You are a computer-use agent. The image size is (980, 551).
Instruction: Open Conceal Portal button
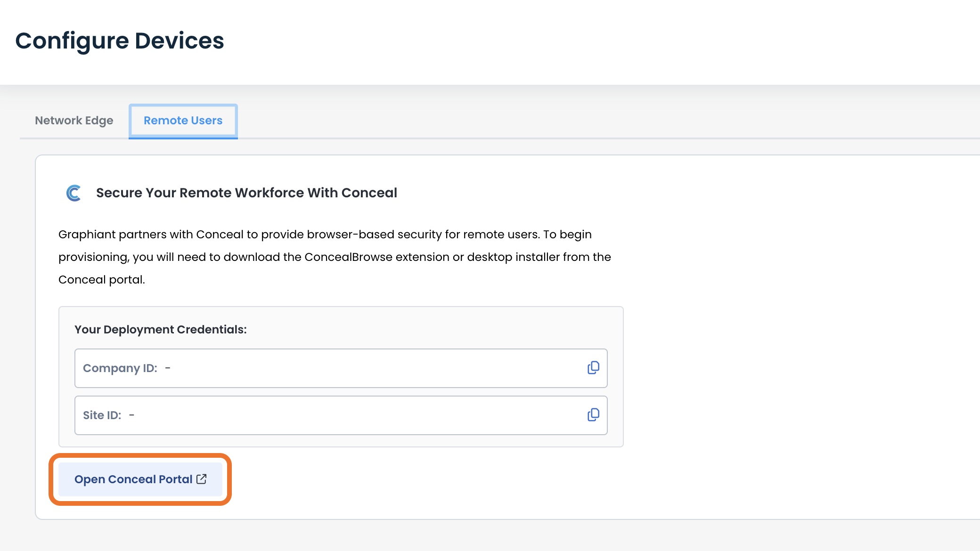pyautogui.click(x=140, y=479)
